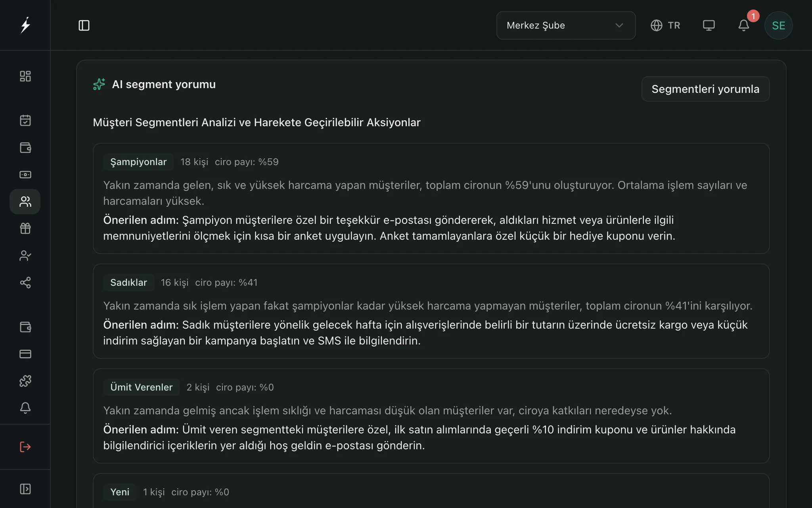Click the AI sparkle icon beside heading
This screenshot has width=812, height=508.
click(x=99, y=84)
